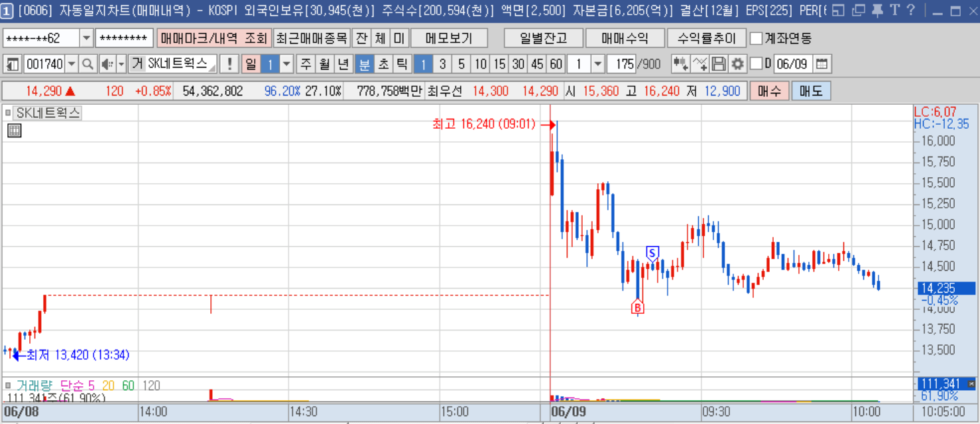Click the number 1 screen badge in title bar

pos(7,10)
